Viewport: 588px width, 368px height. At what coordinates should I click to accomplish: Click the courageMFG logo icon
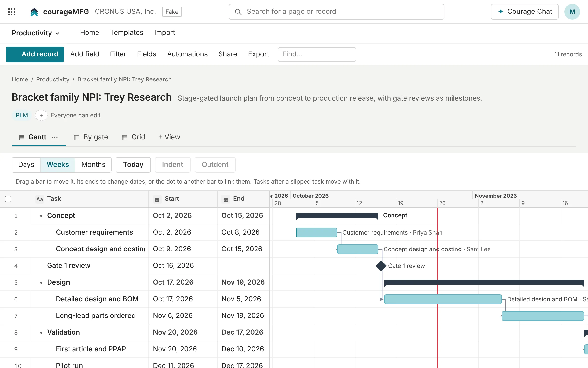pos(34,12)
